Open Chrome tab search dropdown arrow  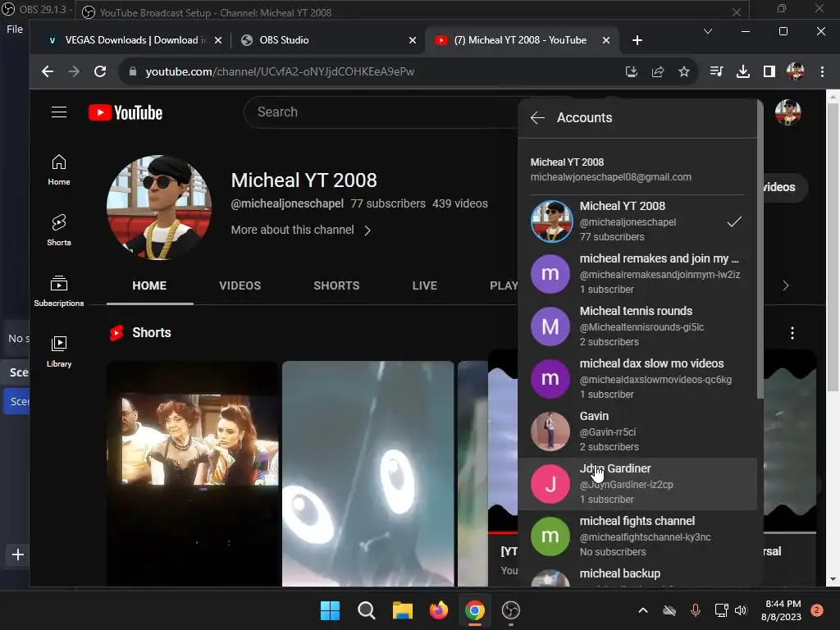pos(708,31)
